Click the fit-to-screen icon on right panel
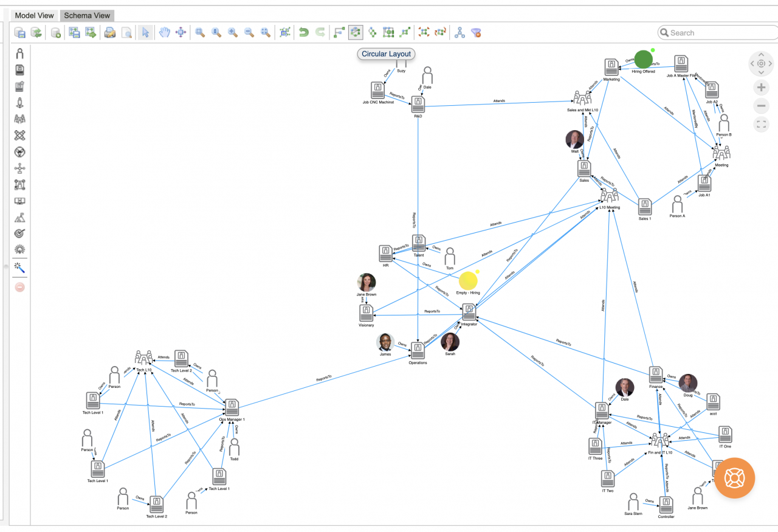 [761, 124]
